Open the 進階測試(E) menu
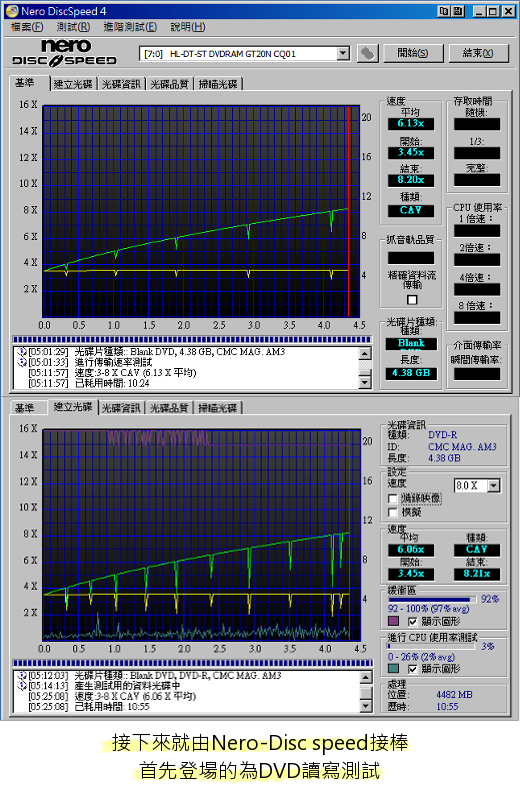The height and width of the screenshot is (800, 520). (130, 27)
